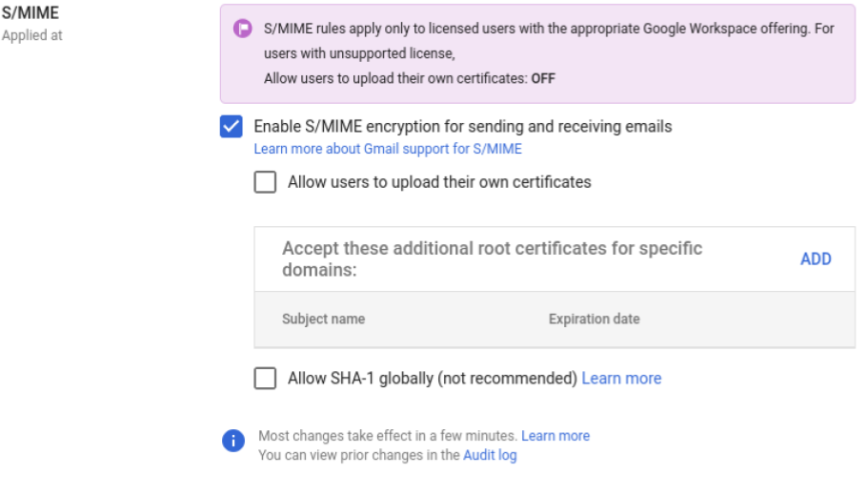Open Learn more about Gmail support for S/MIME
This screenshot has height=495, width=868.
click(388, 149)
